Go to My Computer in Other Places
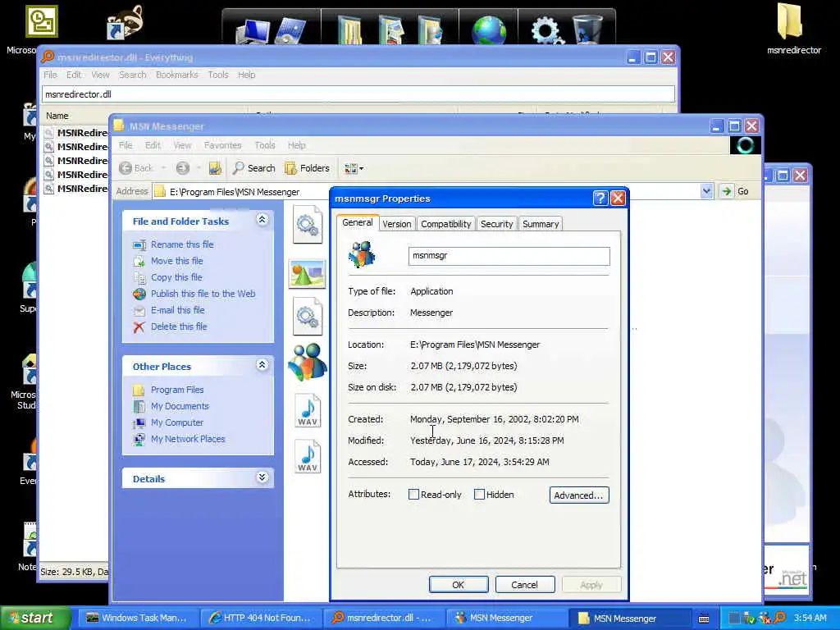840x630 pixels. [177, 422]
